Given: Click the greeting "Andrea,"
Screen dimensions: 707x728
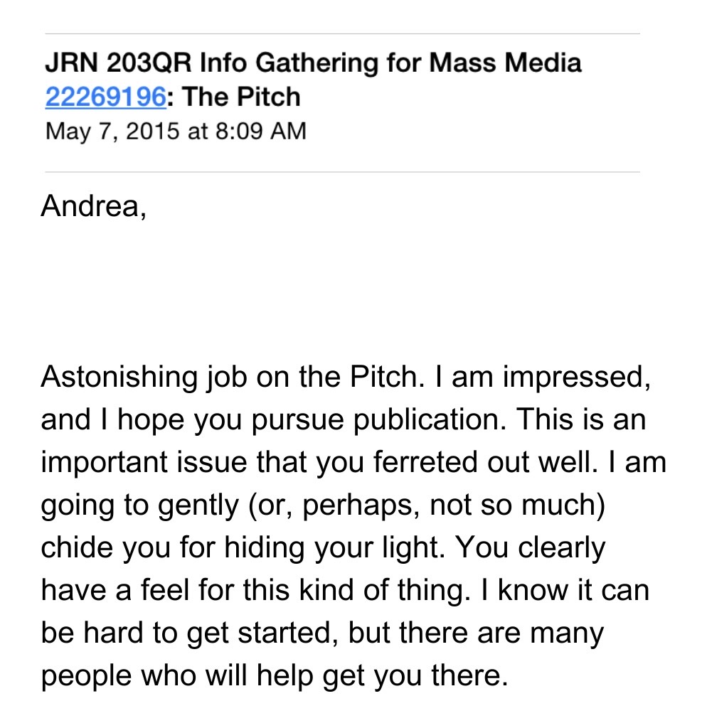Looking at the screenshot, I should (x=94, y=205).
